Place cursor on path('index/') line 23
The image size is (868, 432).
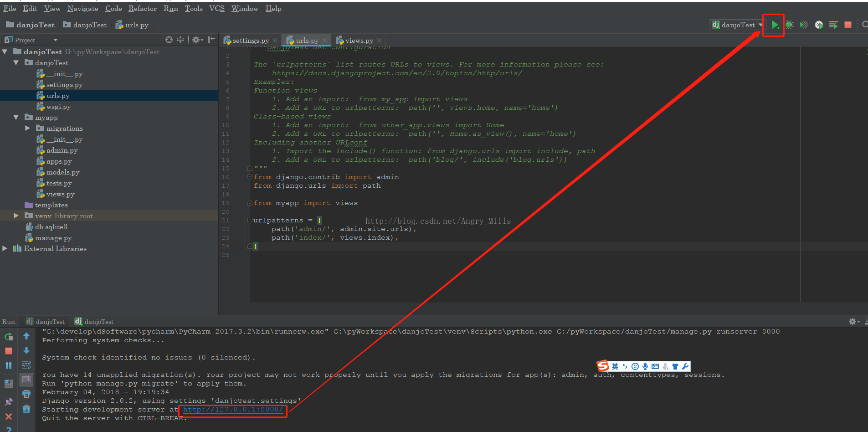tap(335, 238)
